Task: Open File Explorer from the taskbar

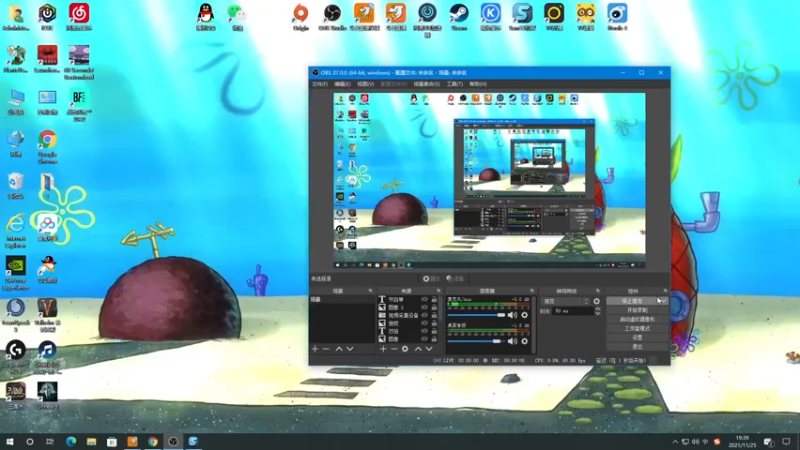Action: point(91,441)
